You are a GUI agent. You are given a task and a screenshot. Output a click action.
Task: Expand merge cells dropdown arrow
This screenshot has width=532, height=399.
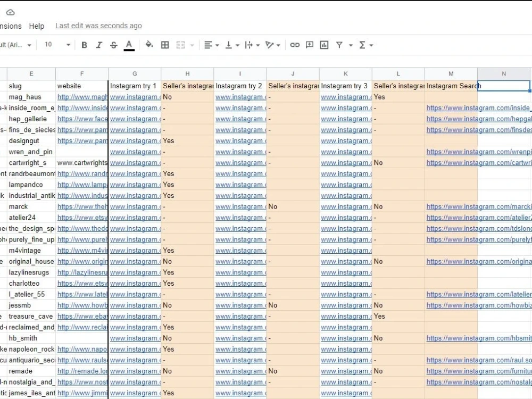coord(192,45)
